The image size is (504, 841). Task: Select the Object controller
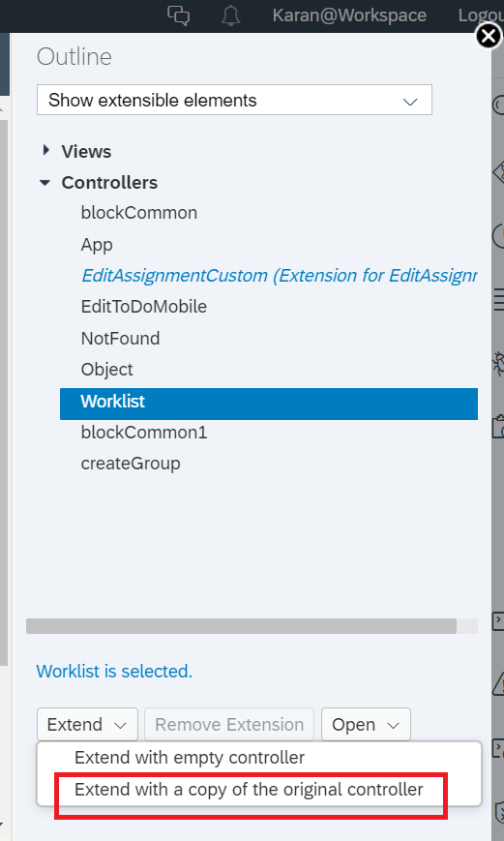pyautogui.click(x=106, y=370)
